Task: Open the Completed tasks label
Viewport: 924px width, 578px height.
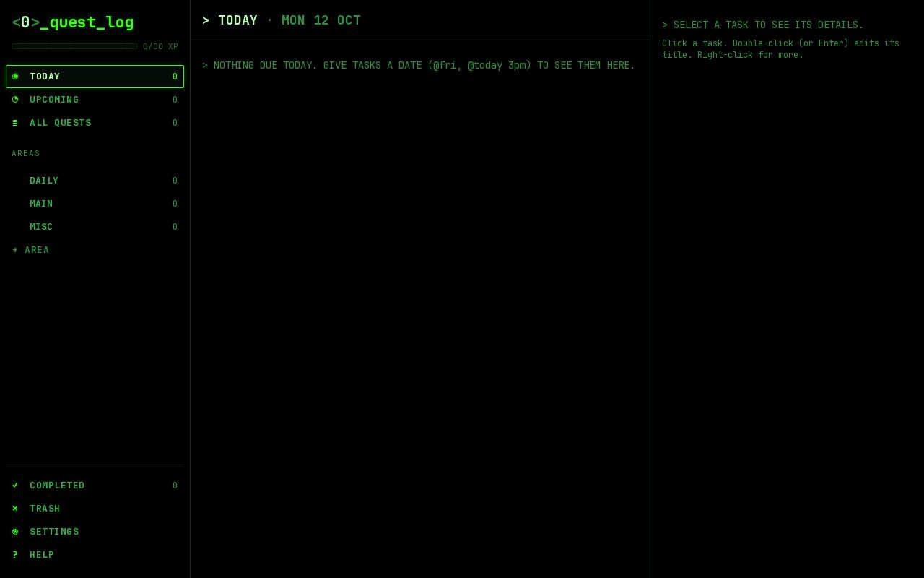Action: 57,486
